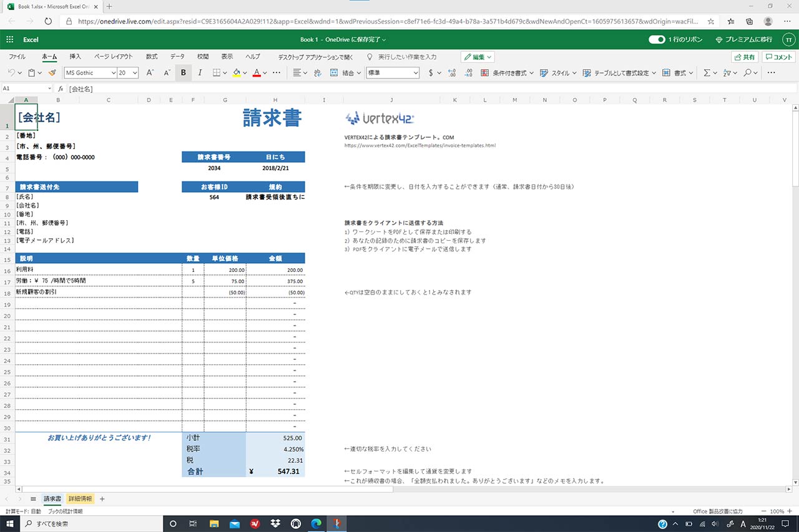Click the 共有 share button
This screenshot has width=799, height=532.
744,57
